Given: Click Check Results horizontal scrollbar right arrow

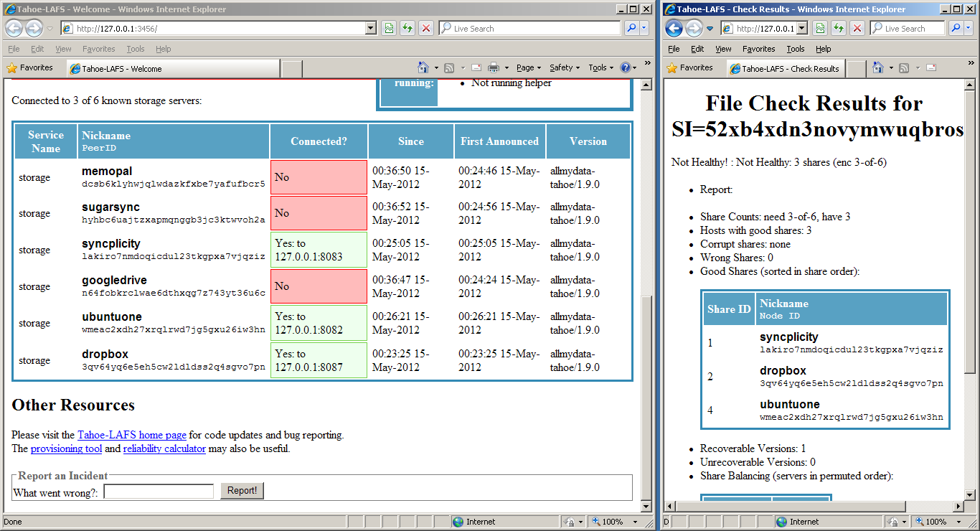Looking at the screenshot, I should coord(960,507).
